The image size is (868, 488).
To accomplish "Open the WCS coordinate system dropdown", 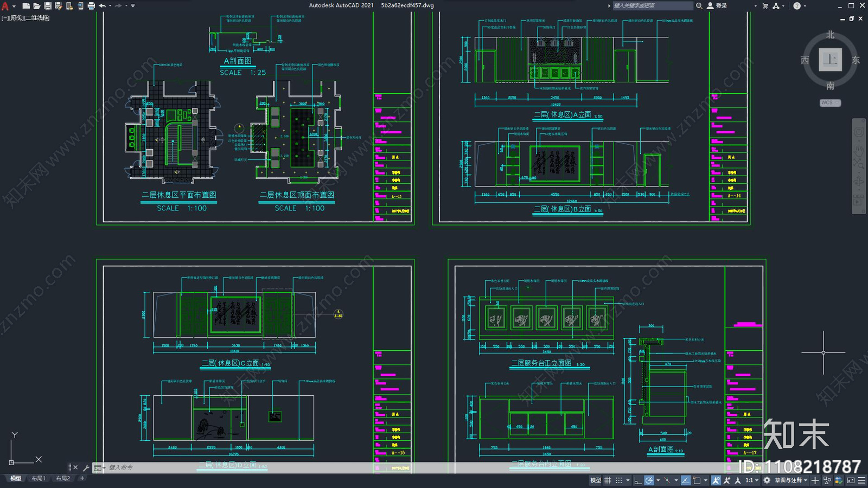I will (830, 102).
